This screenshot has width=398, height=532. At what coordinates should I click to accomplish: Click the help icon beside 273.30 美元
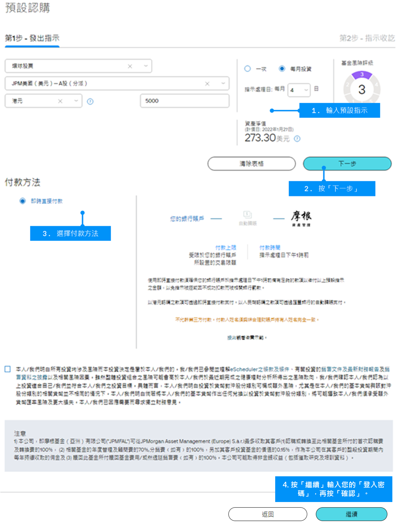click(297, 139)
